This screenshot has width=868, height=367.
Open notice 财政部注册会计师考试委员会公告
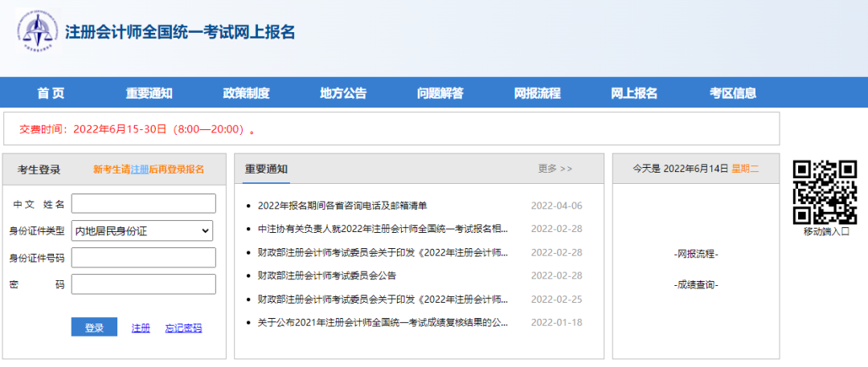click(327, 275)
